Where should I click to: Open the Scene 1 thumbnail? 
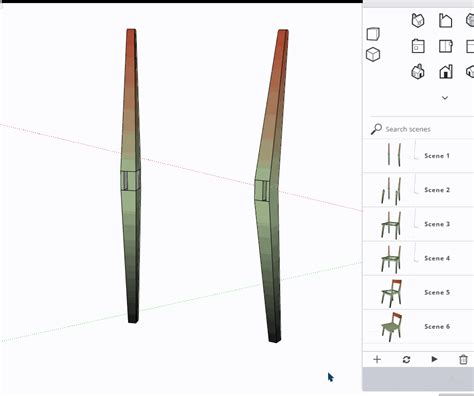394,154
